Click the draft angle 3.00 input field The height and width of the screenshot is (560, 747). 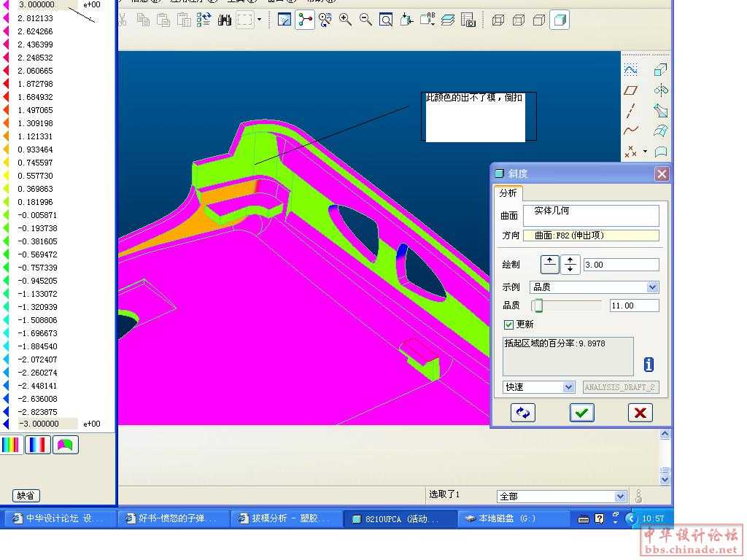point(621,265)
